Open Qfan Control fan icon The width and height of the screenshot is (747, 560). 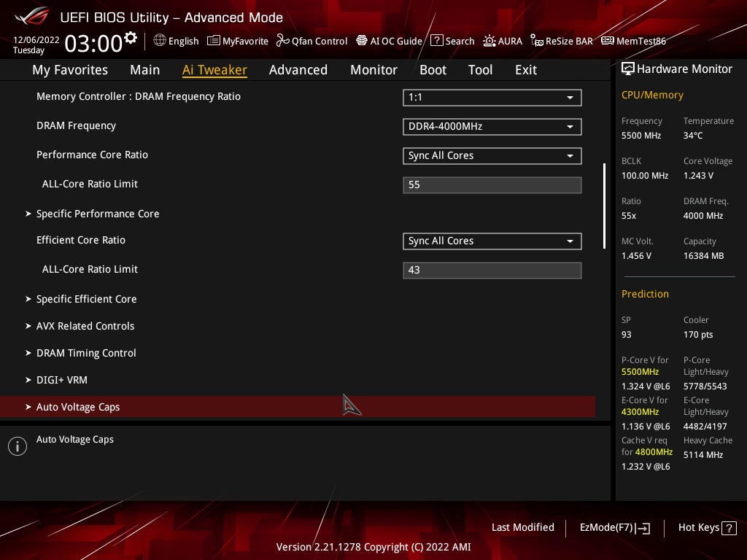(283, 41)
